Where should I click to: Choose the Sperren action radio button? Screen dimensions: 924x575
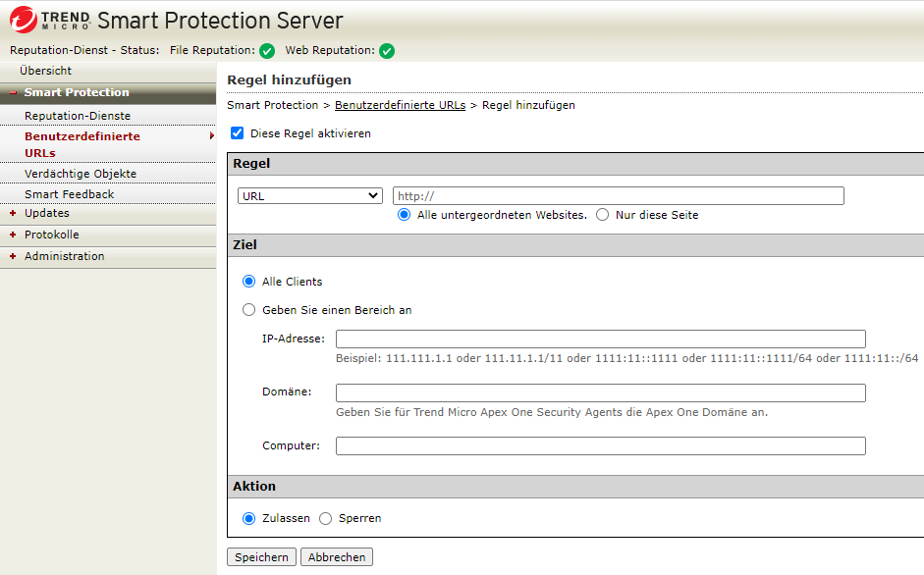click(x=326, y=518)
